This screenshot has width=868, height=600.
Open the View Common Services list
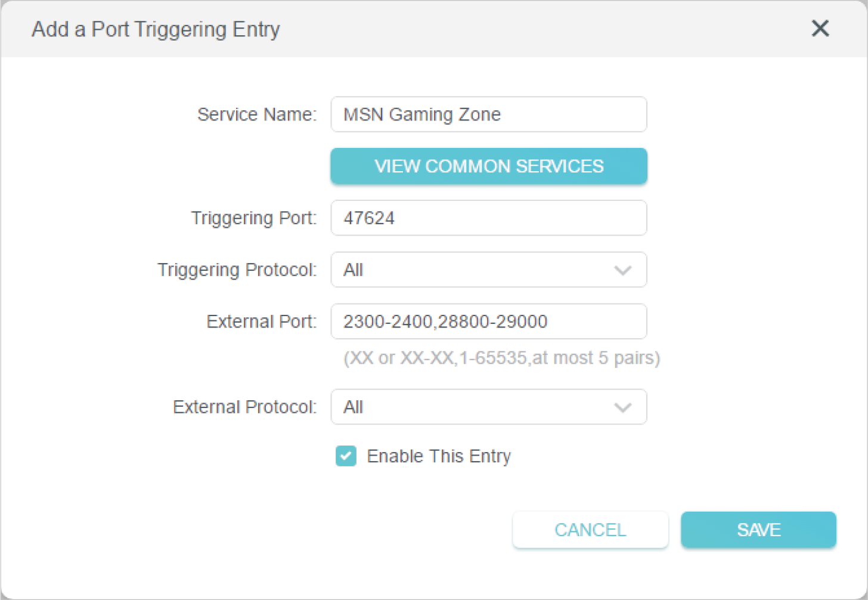coord(488,166)
